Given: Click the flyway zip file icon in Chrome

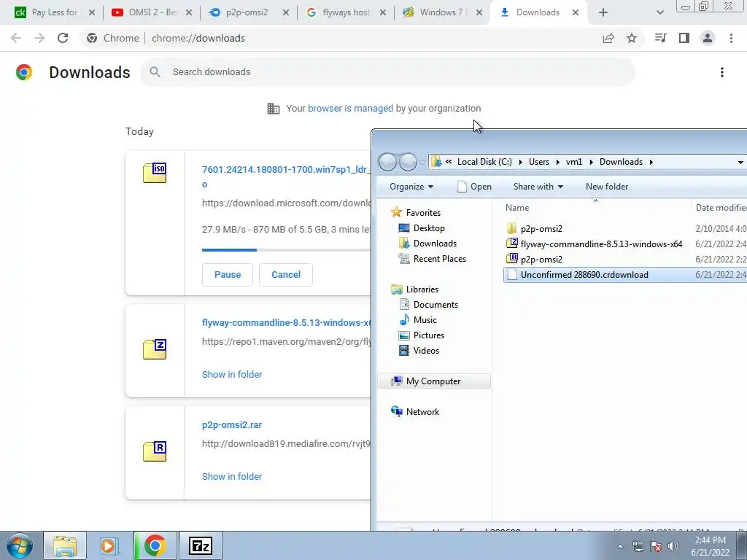Looking at the screenshot, I should pyautogui.click(x=155, y=349).
